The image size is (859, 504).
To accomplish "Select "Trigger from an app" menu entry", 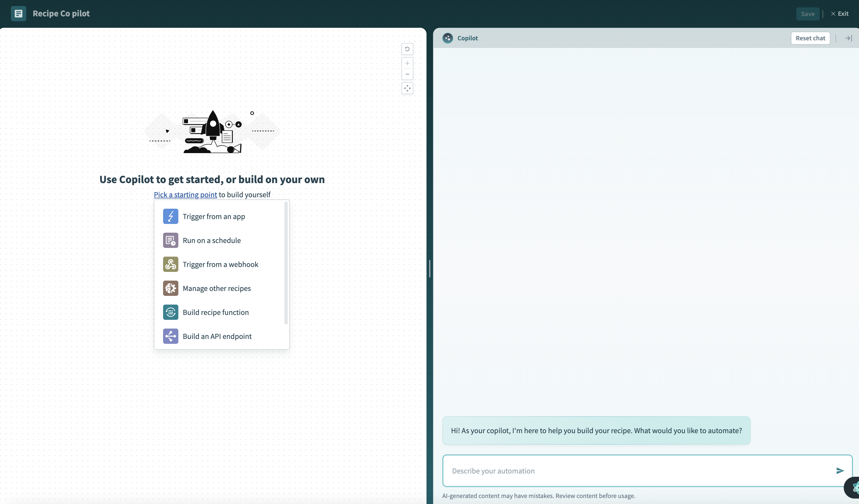I will coord(214,216).
